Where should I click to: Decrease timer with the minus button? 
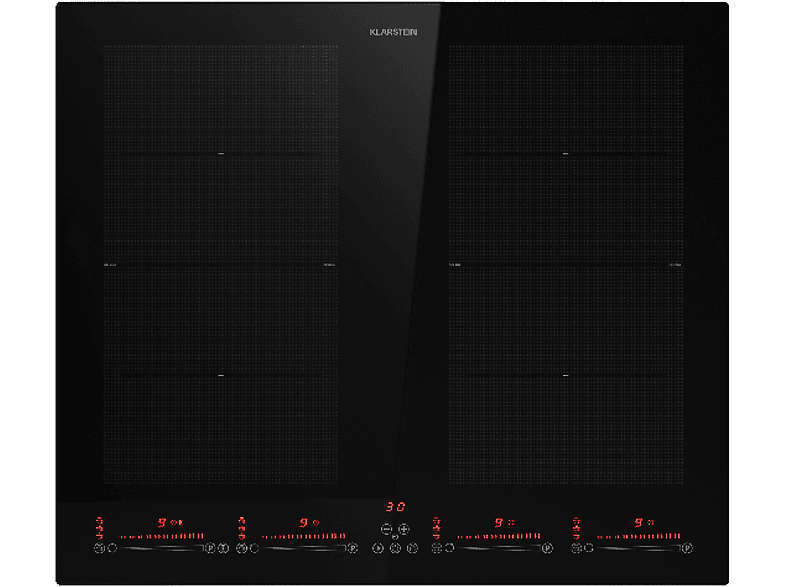pos(386,529)
